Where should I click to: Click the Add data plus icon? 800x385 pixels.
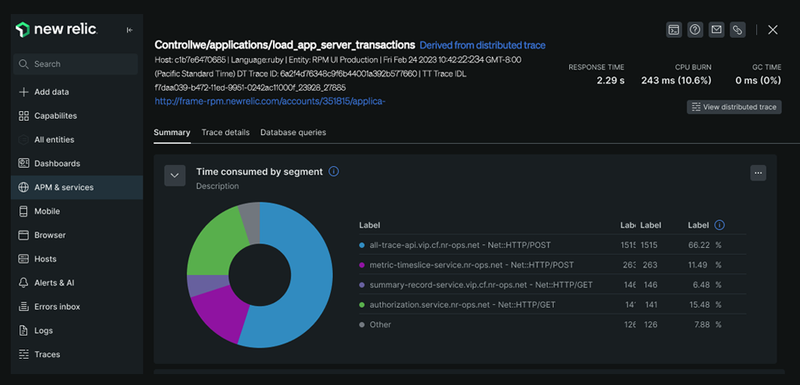23,92
